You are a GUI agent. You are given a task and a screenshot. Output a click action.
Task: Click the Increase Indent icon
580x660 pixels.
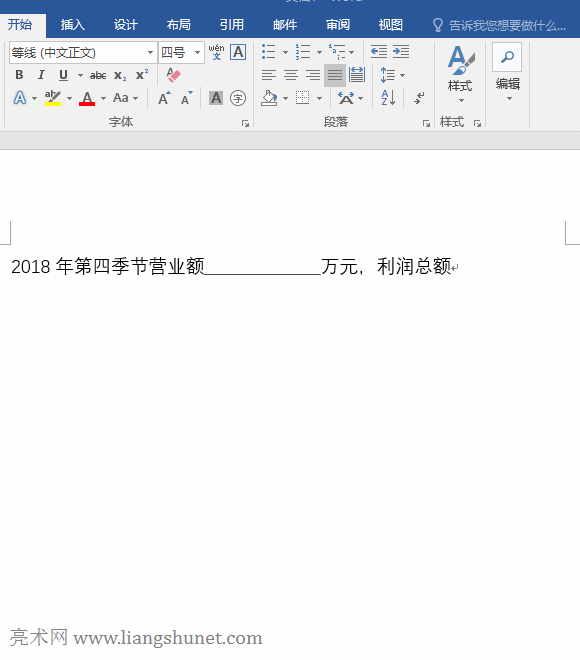click(401, 52)
